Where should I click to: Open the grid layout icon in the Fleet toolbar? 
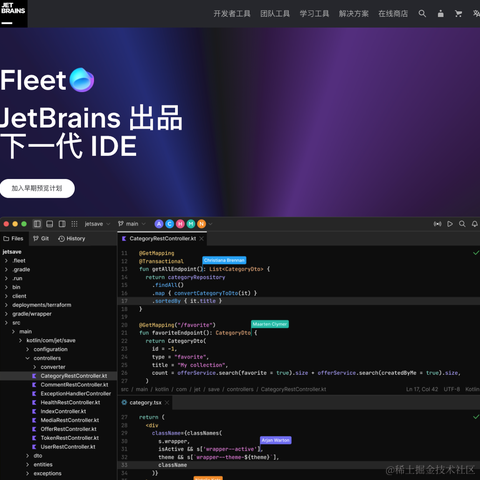click(x=74, y=224)
